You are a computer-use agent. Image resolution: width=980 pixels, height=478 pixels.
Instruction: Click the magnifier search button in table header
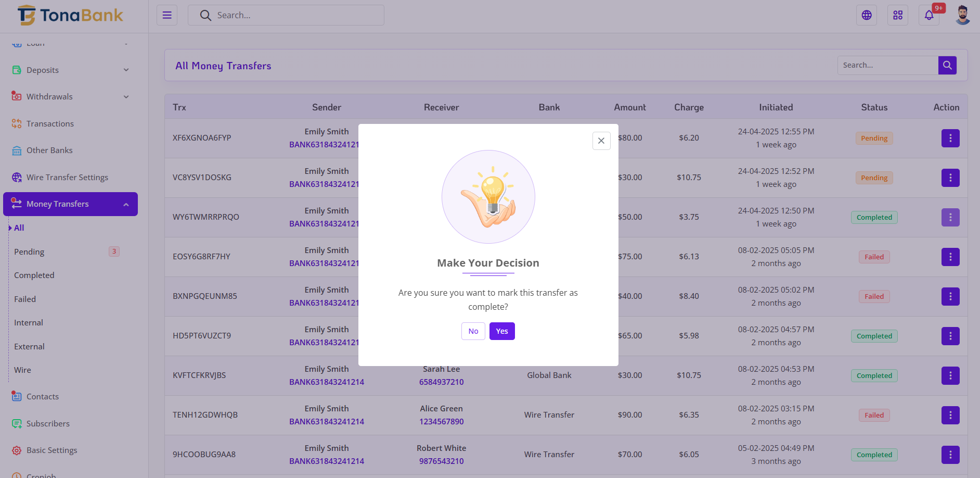tap(947, 65)
